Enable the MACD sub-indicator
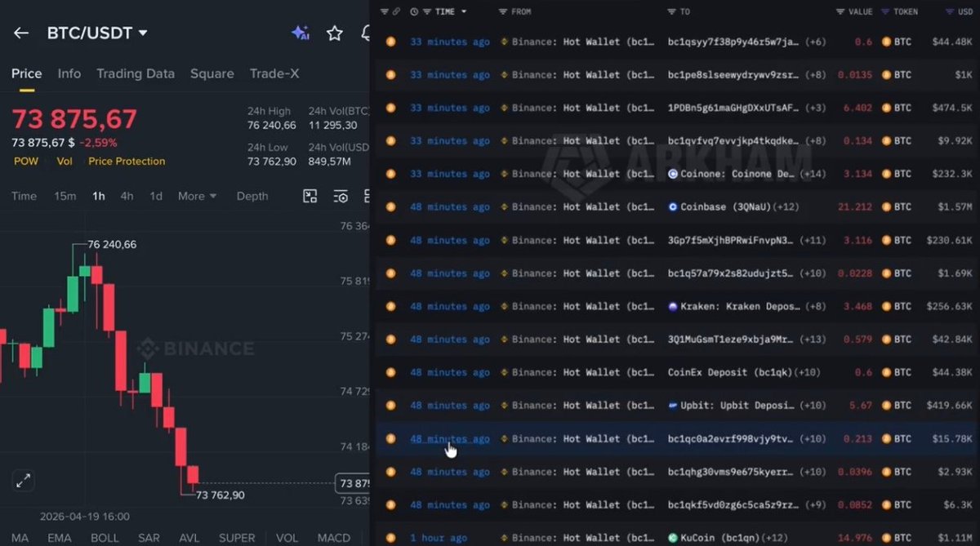The width and height of the screenshot is (980, 546). (x=333, y=538)
